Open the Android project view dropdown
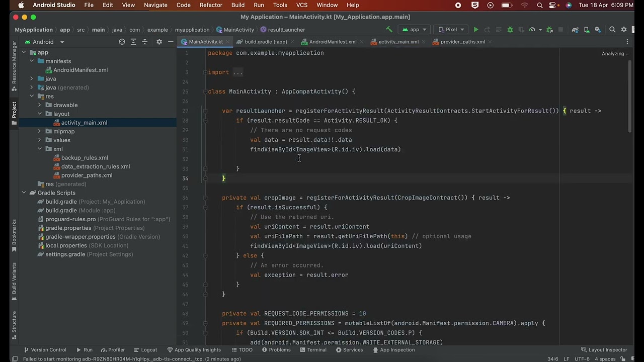This screenshot has width=644, height=362. 44,42
